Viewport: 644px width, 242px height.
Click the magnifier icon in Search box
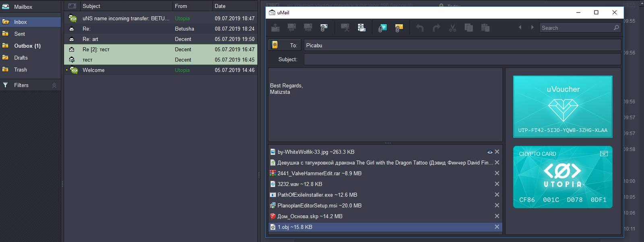pyautogui.click(x=616, y=28)
